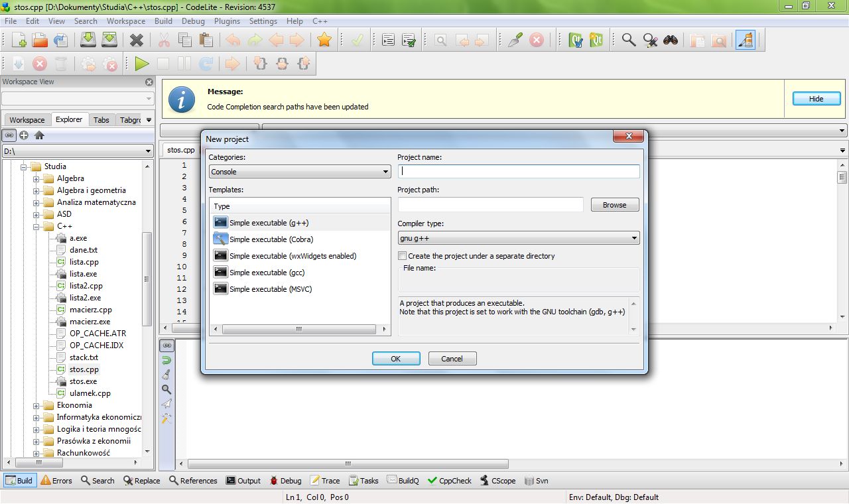Click the templates list horizontal scrollbar
Image resolution: width=849 pixels, height=504 pixels.
coord(300,329)
